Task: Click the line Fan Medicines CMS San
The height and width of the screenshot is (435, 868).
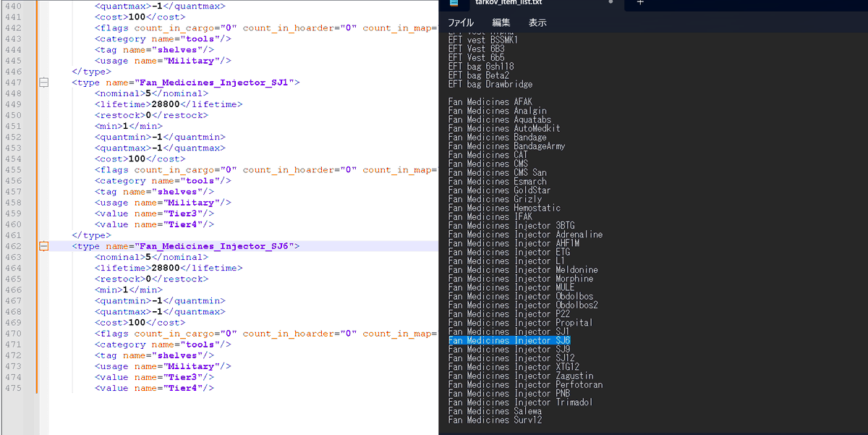Action: (497, 172)
